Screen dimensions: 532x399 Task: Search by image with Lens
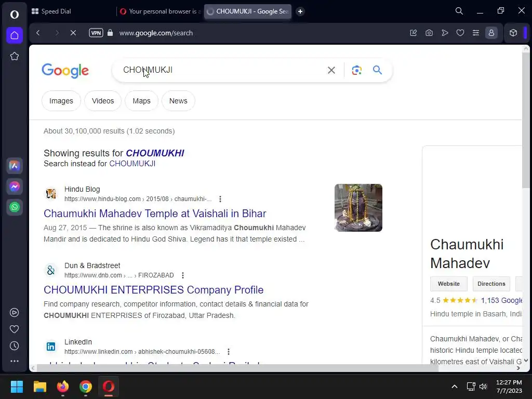tap(356, 70)
